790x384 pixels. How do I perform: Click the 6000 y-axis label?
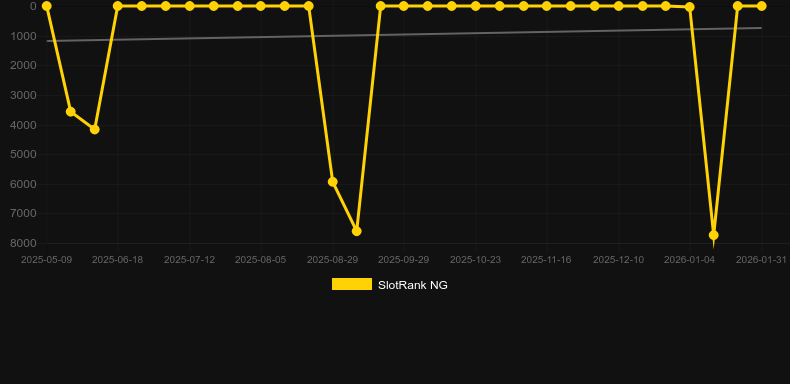point(23,184)
